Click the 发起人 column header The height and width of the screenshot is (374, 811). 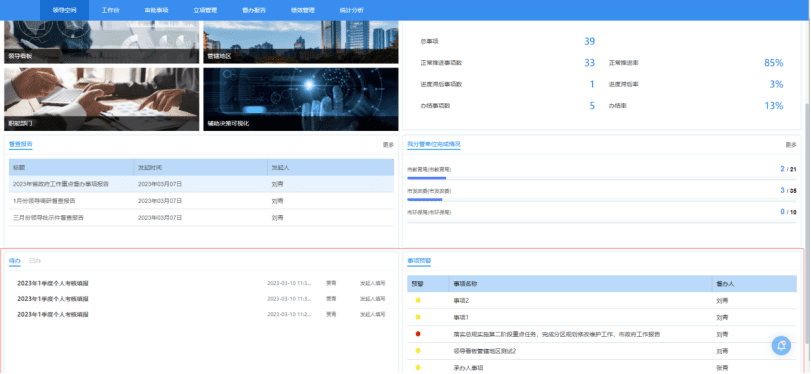[331, 168]
